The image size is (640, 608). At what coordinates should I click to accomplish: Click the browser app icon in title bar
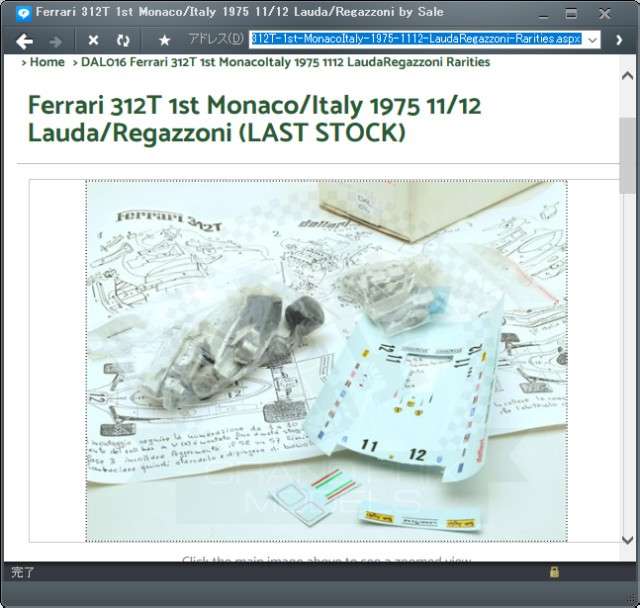tap(23, 13)
